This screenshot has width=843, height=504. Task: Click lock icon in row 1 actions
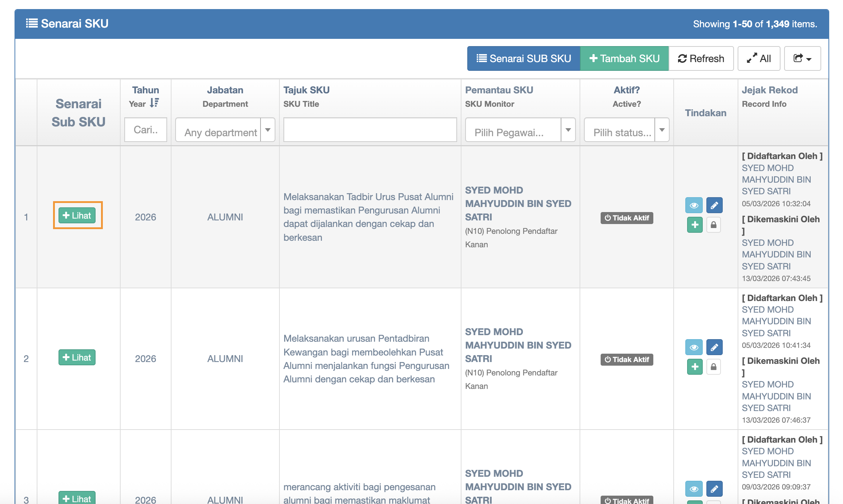713,225
